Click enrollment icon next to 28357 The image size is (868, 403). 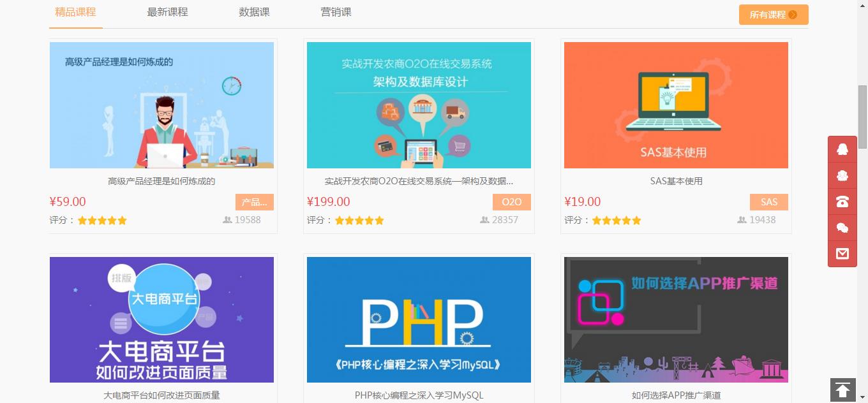484,220
